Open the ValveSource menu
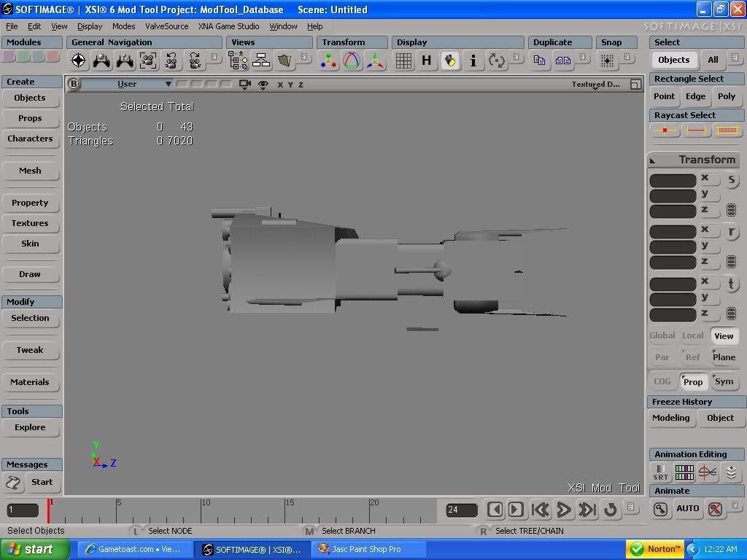This screenshot has width=747, height=560. pyautogui.click(x=167, y=26)
